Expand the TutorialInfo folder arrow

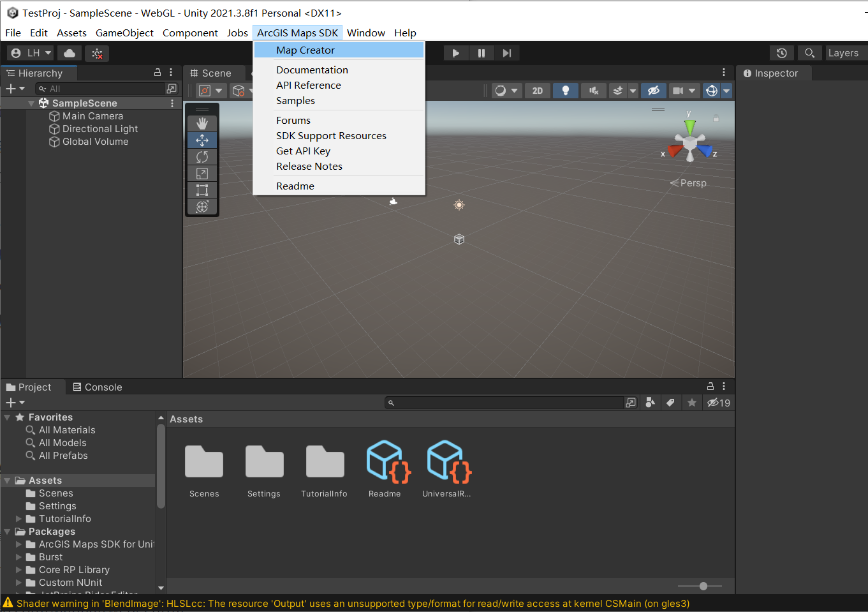[x=19, y=519]
